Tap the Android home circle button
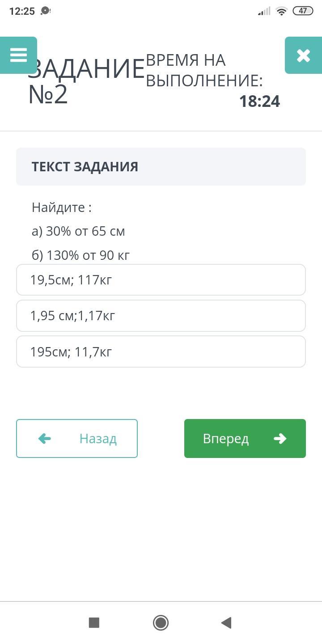Image resolution: width=322 pixels, height=644 pixels. tap(161, 623)
